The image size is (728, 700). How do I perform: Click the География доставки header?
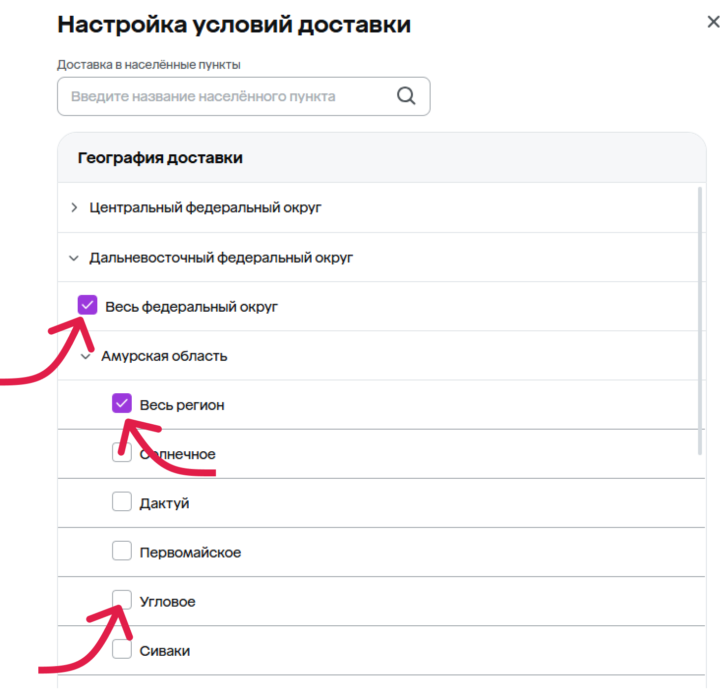[x=160, y=158]
